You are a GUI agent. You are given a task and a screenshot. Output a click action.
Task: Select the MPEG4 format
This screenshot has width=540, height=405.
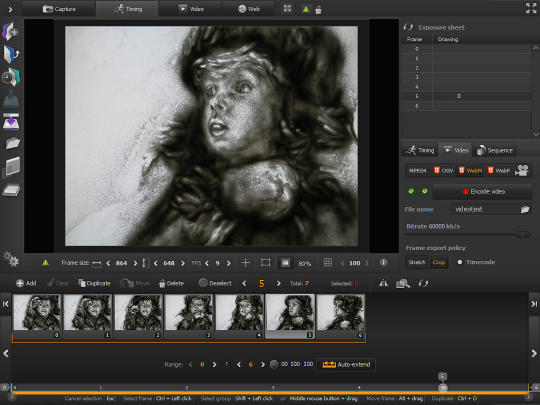(x=418, y=170)
